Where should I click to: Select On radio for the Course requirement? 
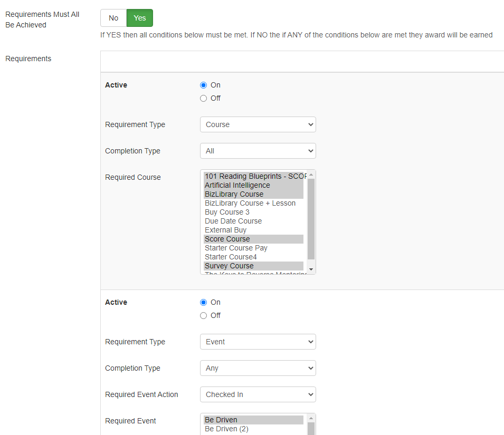204,85
